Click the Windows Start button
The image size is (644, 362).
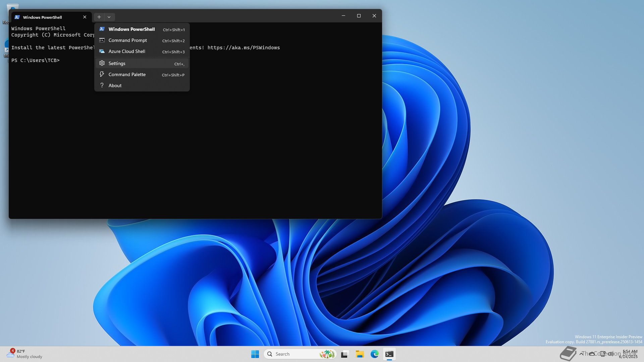pos(255,354)
